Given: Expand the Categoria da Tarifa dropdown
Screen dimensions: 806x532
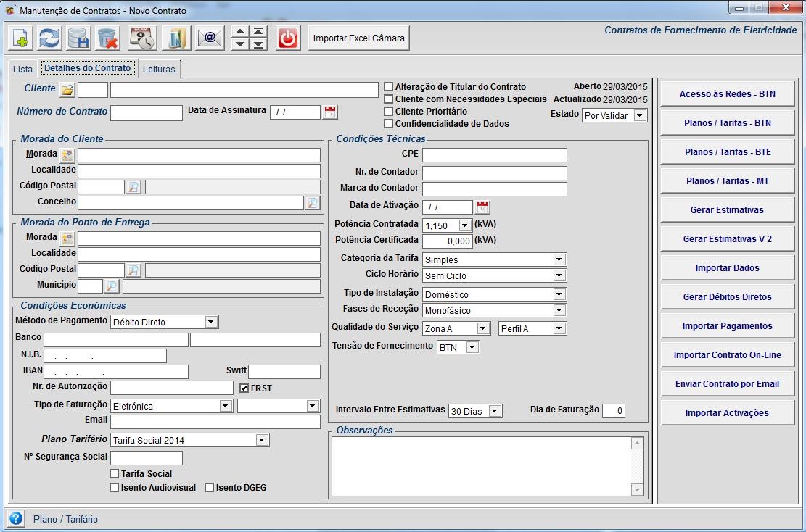Looking at the screenshot, I should pos(559,259).
